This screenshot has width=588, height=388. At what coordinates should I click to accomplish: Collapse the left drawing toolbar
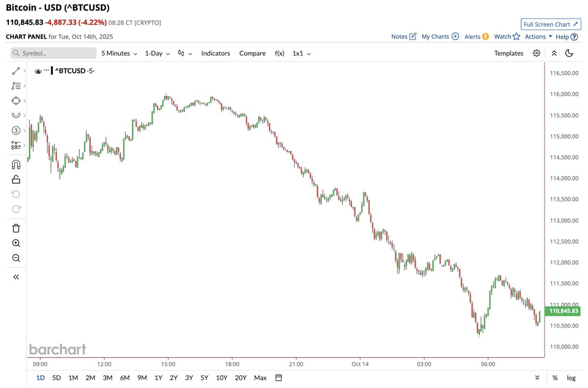pyautogui.click(x=16, y=277)
